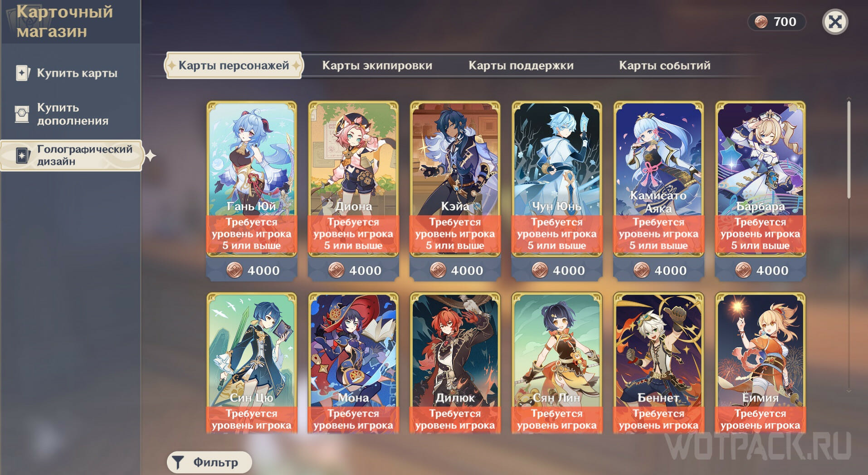Click the coin icon under Барбара card
The height and width of the screenshot is (475, 868).
pyautogui.click(x=743, y=271)
